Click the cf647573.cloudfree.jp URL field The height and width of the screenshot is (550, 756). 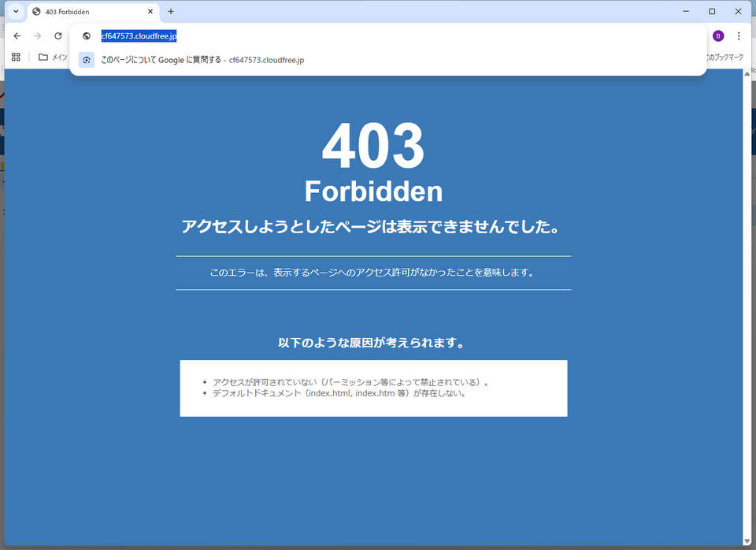point(394,36)
